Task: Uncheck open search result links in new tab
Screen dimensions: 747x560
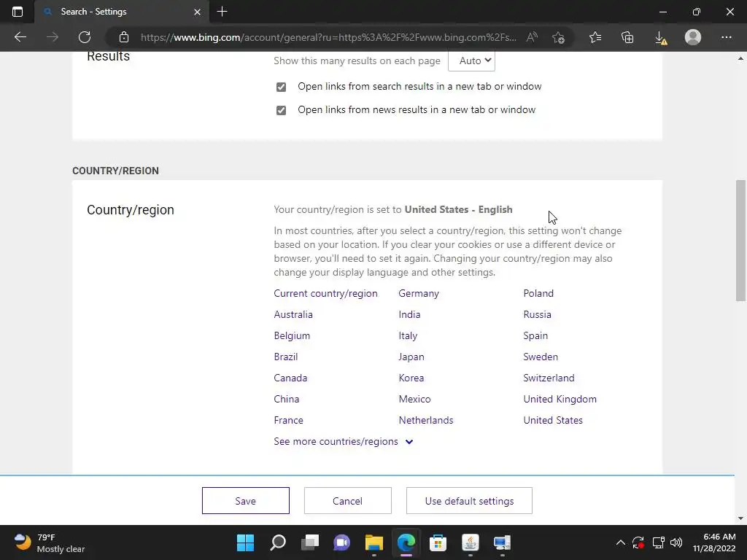Action: (x=281, y=87)
